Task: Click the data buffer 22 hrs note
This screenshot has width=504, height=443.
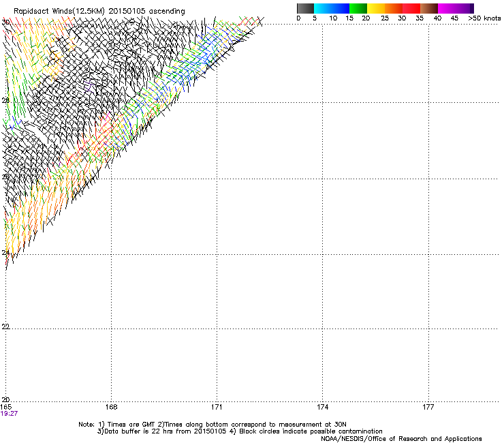Action: [x=240, y=431]
